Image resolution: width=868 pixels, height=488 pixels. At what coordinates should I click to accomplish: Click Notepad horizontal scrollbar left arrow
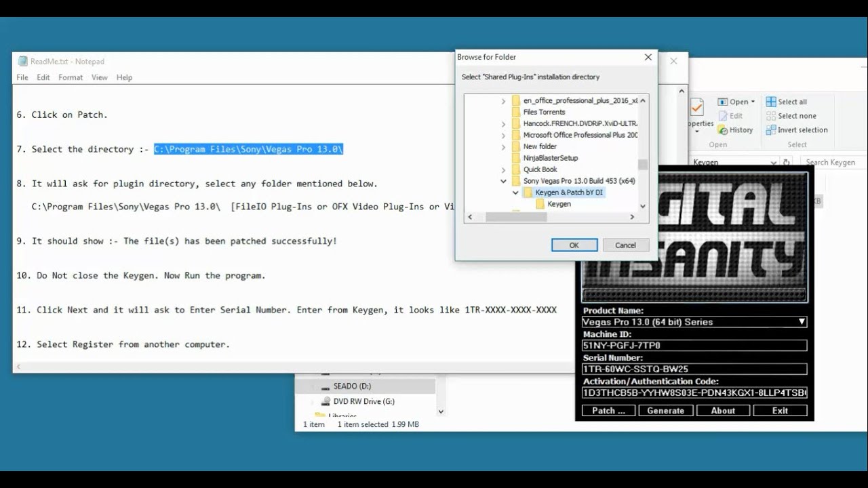point(18,367)
